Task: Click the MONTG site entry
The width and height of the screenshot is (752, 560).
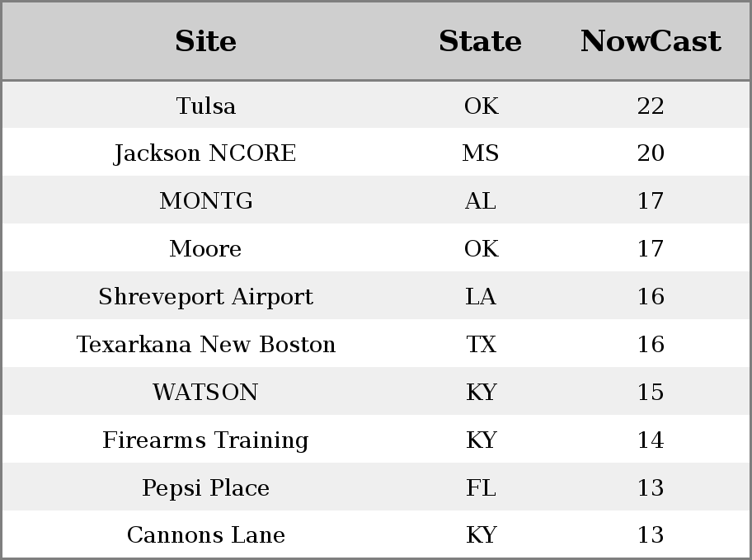Action: point(206,201)
